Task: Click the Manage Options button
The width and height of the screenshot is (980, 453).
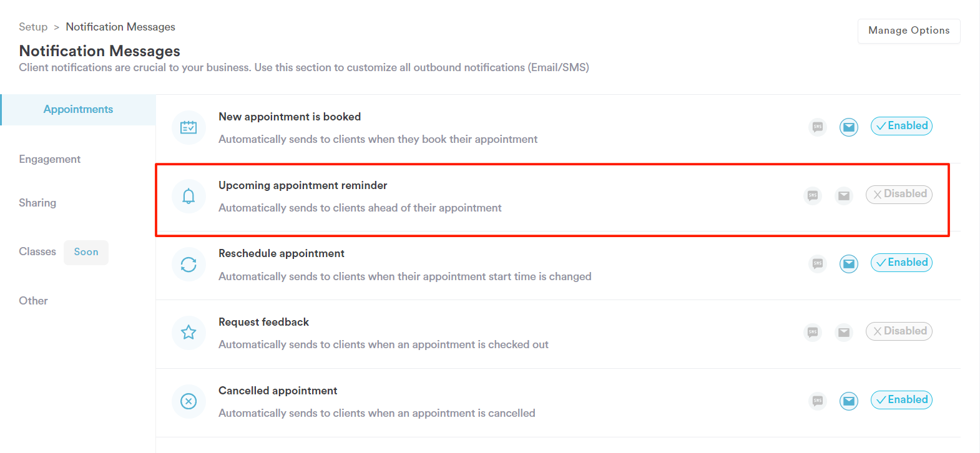Action: [x=909, y=31]
